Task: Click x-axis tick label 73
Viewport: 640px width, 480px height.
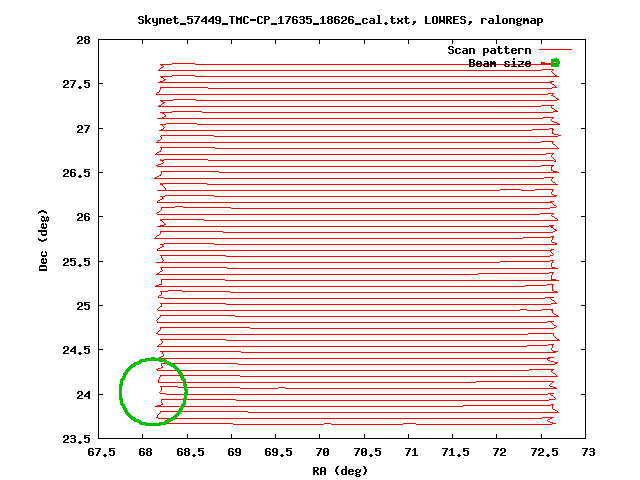Action: 589,452
